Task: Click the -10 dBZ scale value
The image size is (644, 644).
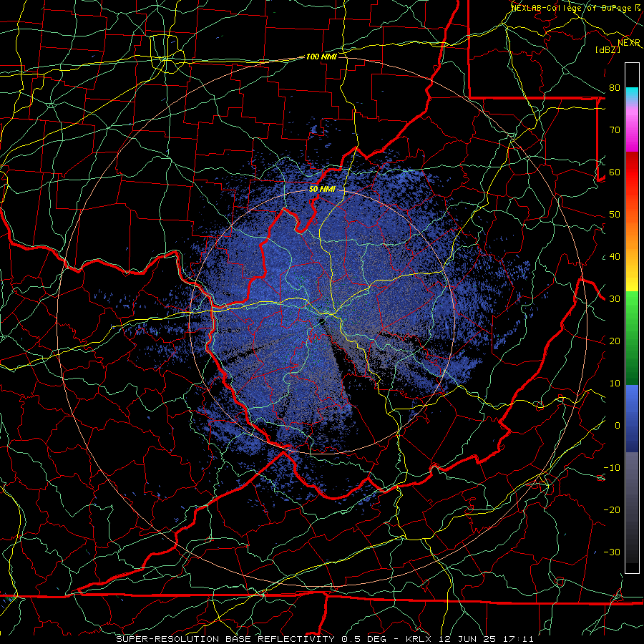Action: point(612,468)
